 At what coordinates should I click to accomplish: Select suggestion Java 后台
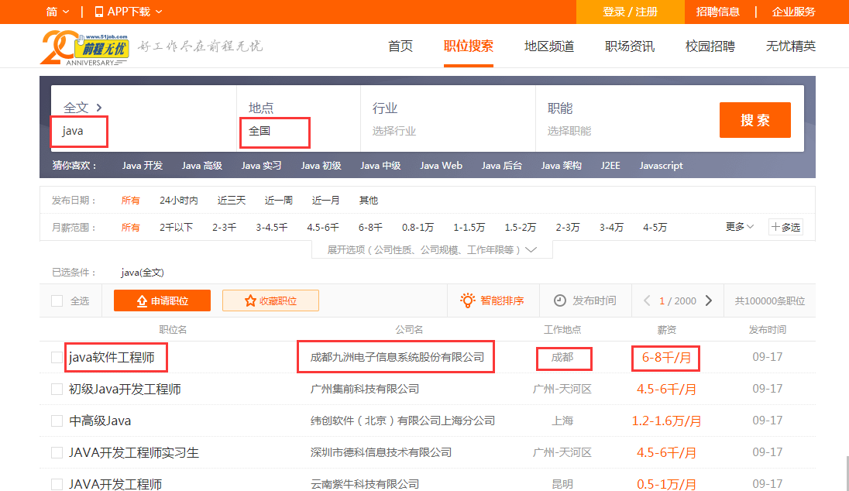pos(501,166)
